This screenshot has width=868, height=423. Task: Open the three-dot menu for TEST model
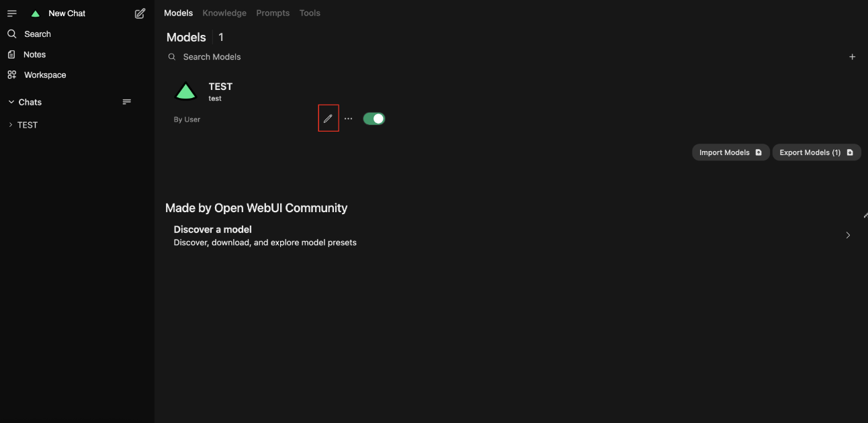(348, 119)
